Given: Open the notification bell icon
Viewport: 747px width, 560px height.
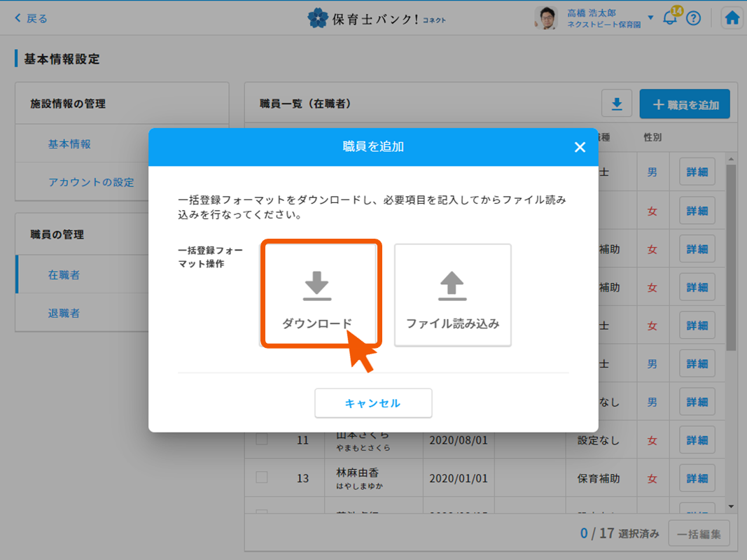Looking at the screenshot, I should (670, 18).
